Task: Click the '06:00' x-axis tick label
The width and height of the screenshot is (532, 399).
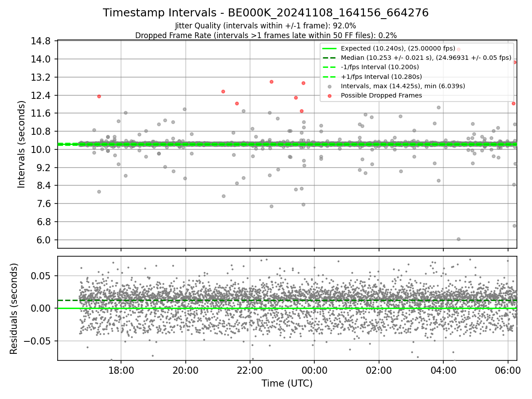Action: [x=508, y=370]
